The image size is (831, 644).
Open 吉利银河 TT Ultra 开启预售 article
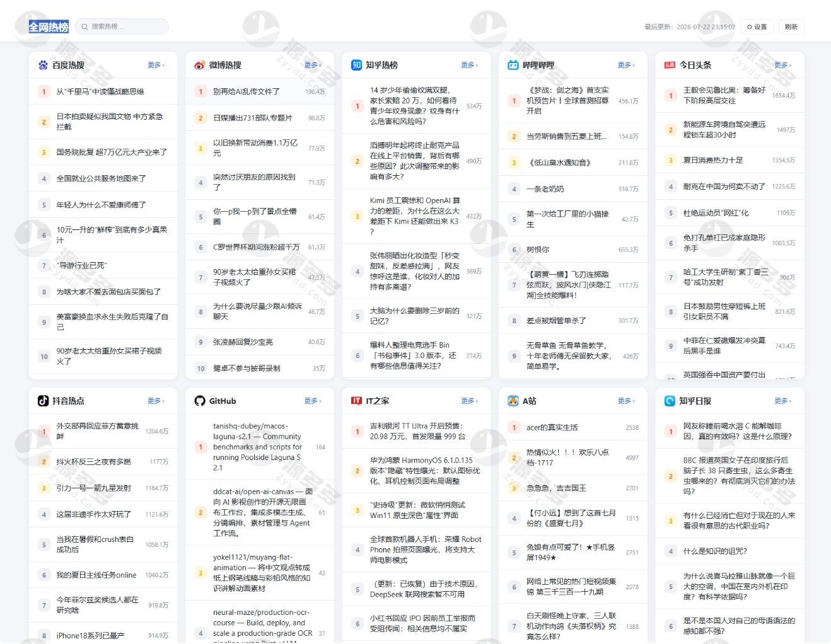[417, 431]
